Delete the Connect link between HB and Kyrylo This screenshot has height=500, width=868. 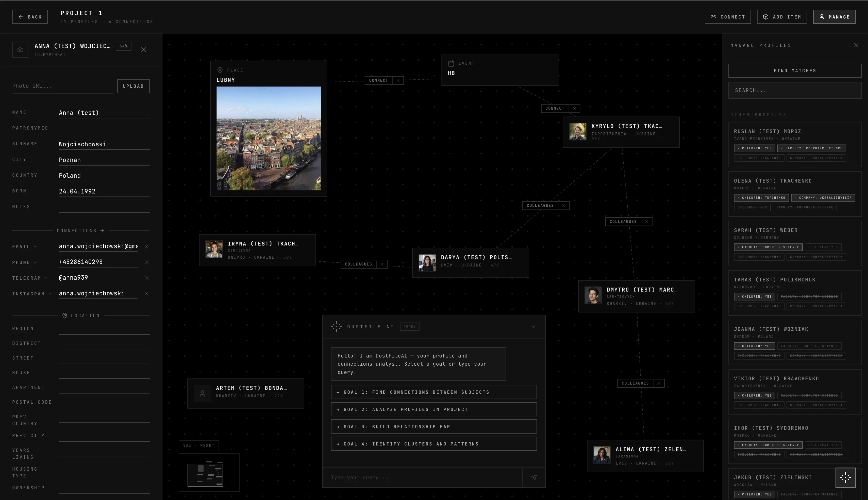click(x=574, y=109)
